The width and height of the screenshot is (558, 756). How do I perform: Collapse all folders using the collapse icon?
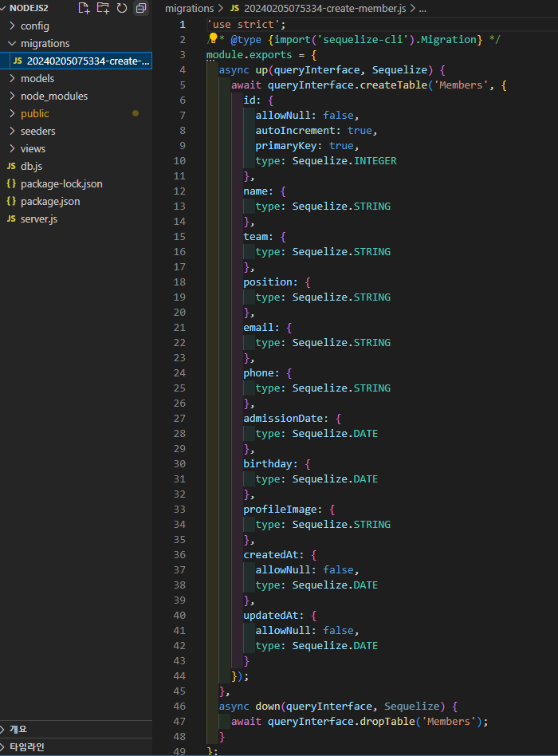[x=141, y=8]
